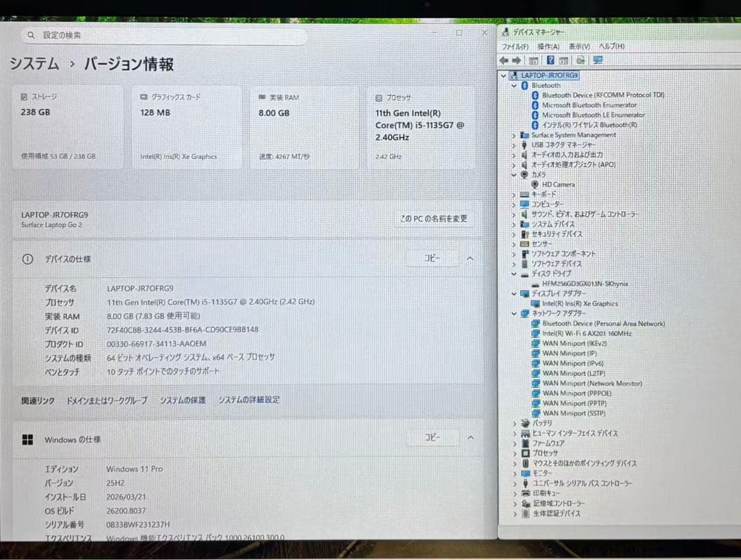Click the Help question mark toolbar icon
Image resolution: width=741 pixels, height=560 pixels.
pyautogui.click(x=551, y=60)
